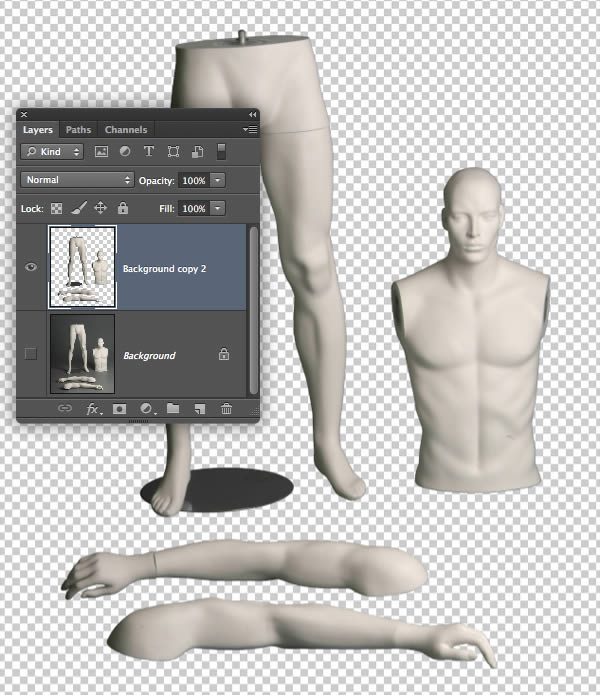Collapse the panel with double arrows
This screenshot has height=695, width=600.
[252, 115]
